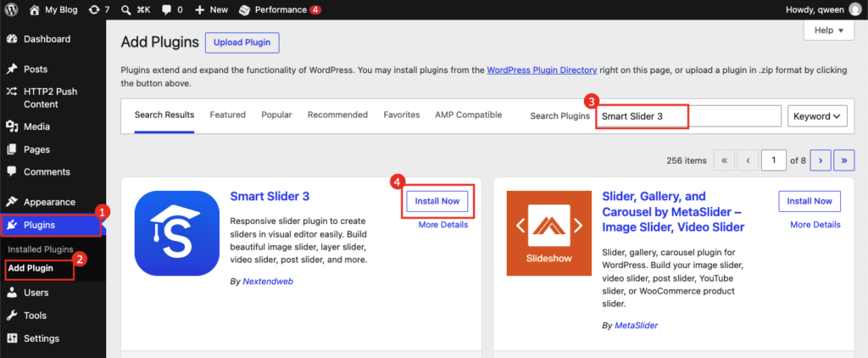Open the Smart Slider 3 title link
868x358 pixels.
[x=270, y=196]
